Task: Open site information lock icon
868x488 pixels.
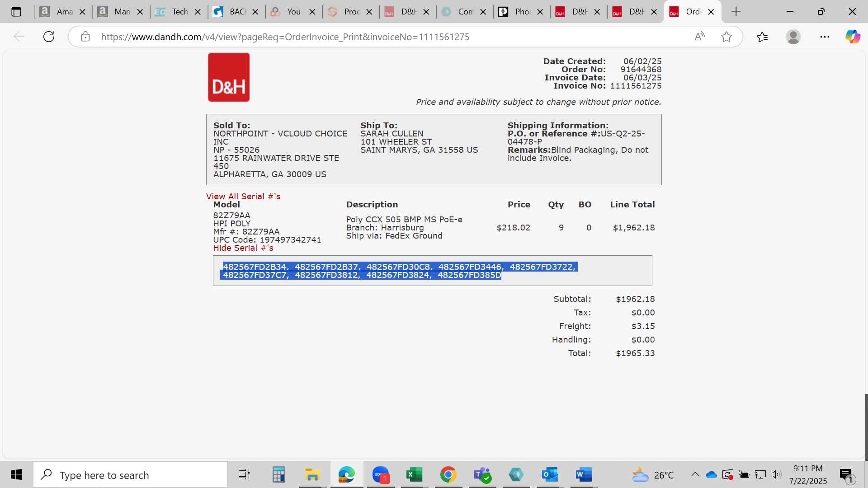Action: pos(85,37)
